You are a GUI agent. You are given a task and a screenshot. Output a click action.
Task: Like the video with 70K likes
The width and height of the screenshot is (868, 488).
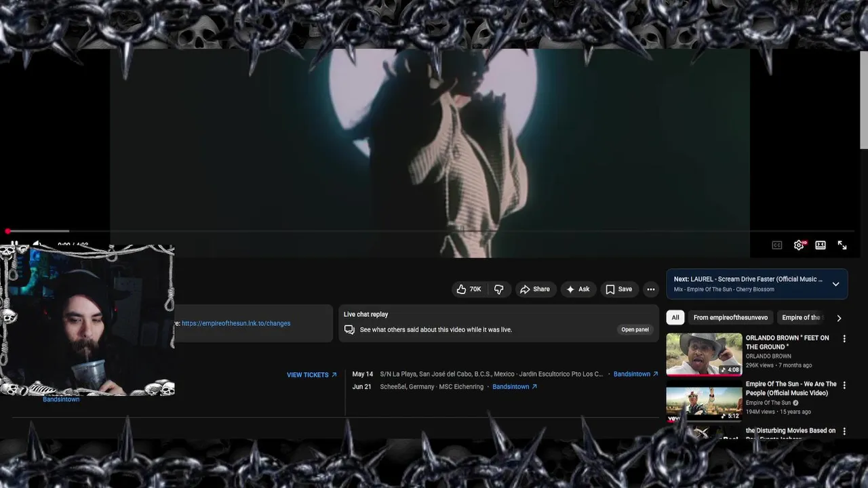click(469, 289)
